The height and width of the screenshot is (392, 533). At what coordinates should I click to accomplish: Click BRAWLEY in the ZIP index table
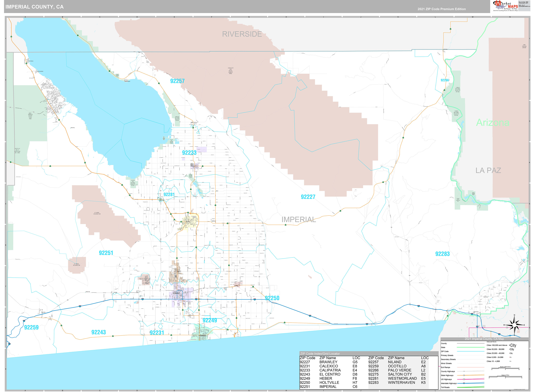click(328, 362)
